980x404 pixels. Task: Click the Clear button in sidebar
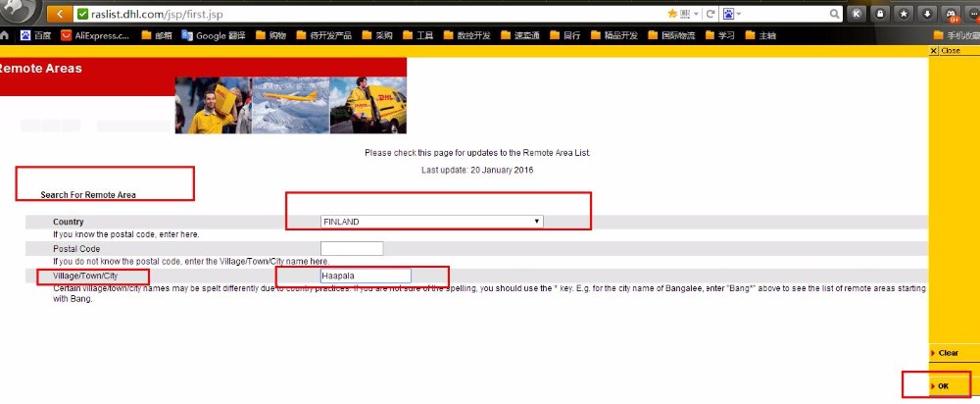click(x=947, y=353)
